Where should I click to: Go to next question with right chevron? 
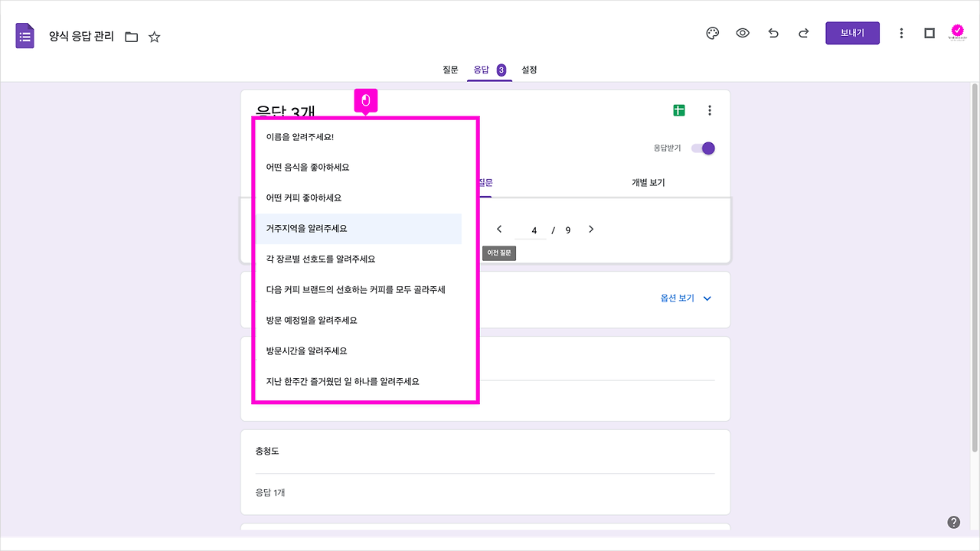[x=590, y=229]
